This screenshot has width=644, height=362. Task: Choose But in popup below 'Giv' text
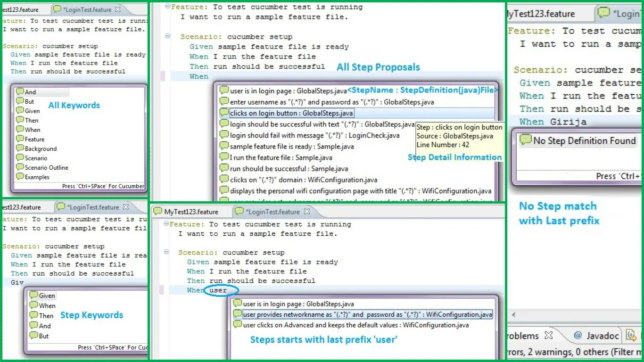39,336
